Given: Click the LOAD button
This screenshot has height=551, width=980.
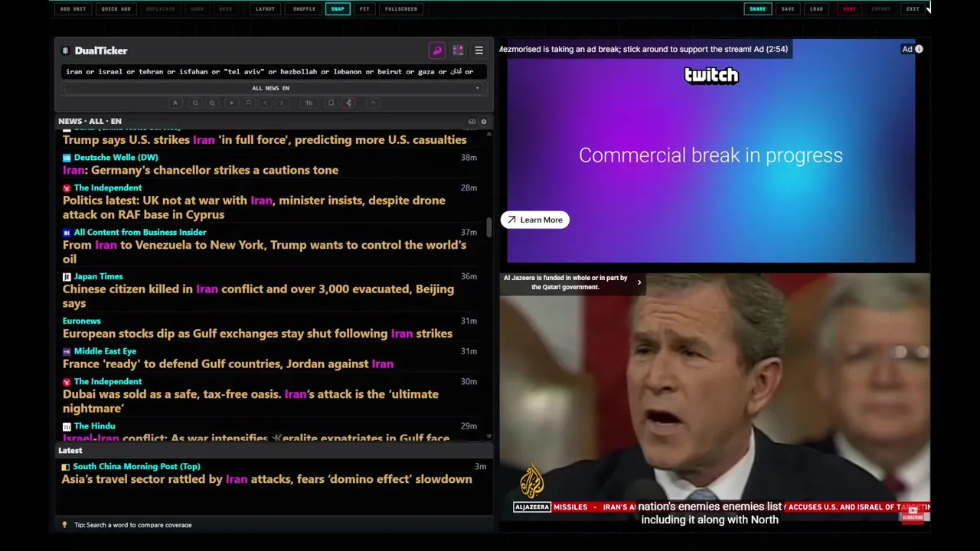Looking at the screenshot, I should [816, 8].
